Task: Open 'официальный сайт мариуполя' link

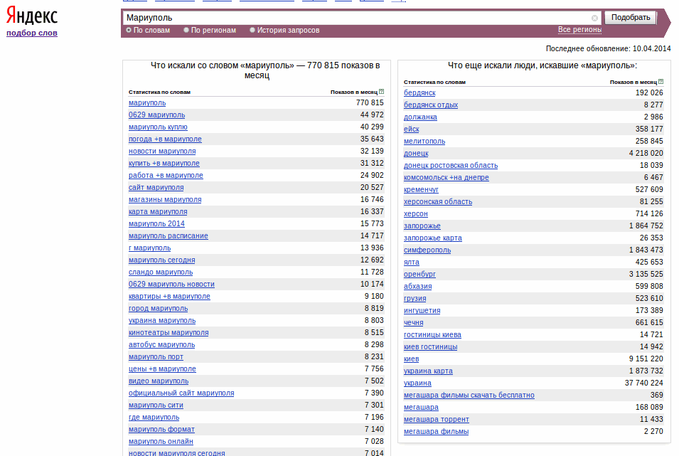Action: (x=181, y=393)
